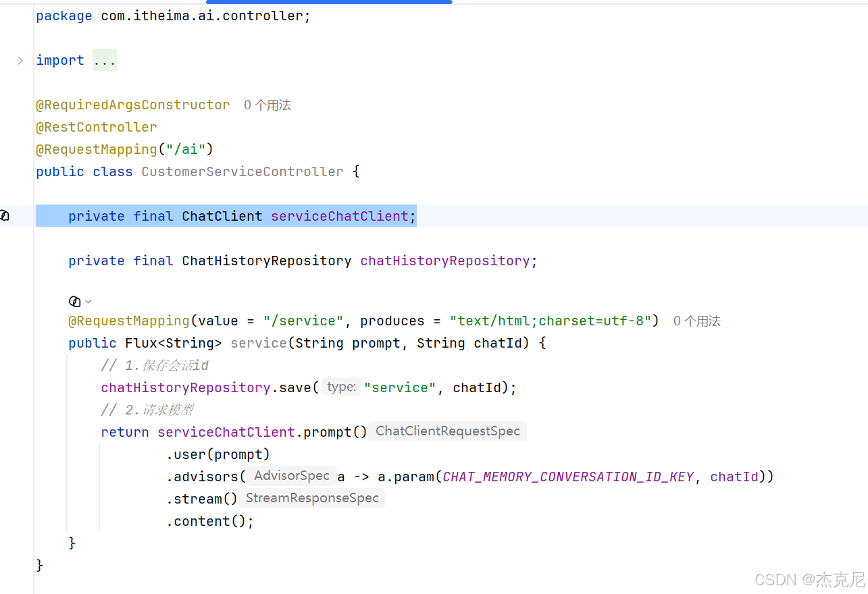868x594 pixels.
Task: Click the type: parameter hint in save call
Action: pos(341,387)
